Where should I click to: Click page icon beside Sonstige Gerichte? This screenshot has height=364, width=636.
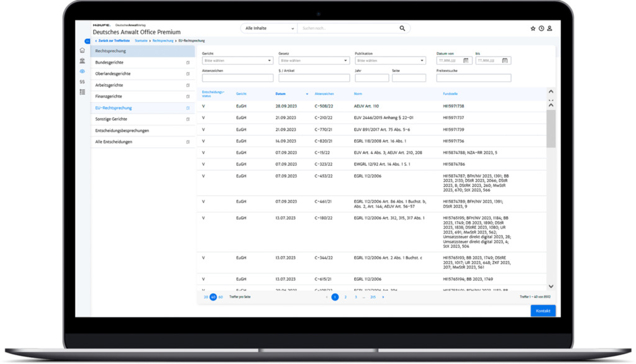click(188, 119)
